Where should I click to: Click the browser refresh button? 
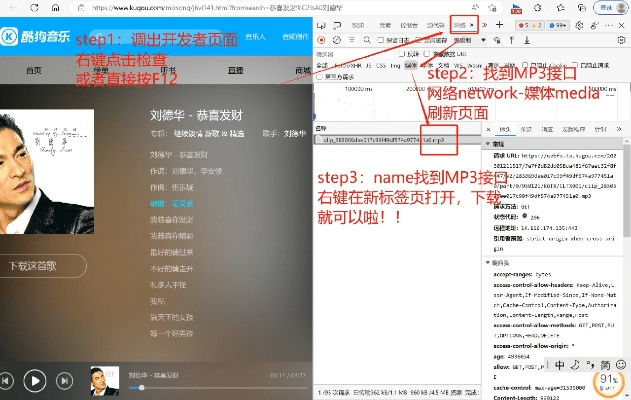(35, 8)
